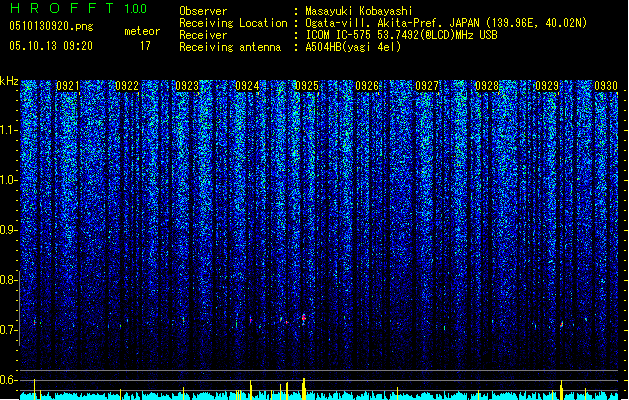Click the Receiver label
The image size is (629, 400).
203,35
